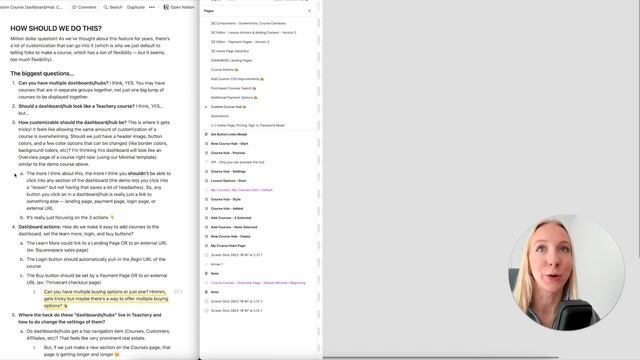The height and width of the screenshot is (360, 640).
Task: Click the Pages panel header label
Action: click(209, 11)
